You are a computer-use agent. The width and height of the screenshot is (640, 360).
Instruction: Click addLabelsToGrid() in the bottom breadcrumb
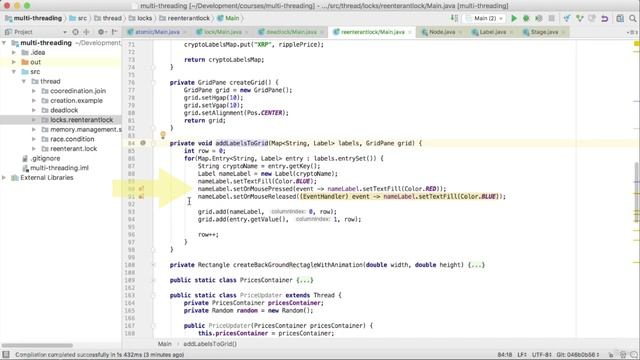210,344
